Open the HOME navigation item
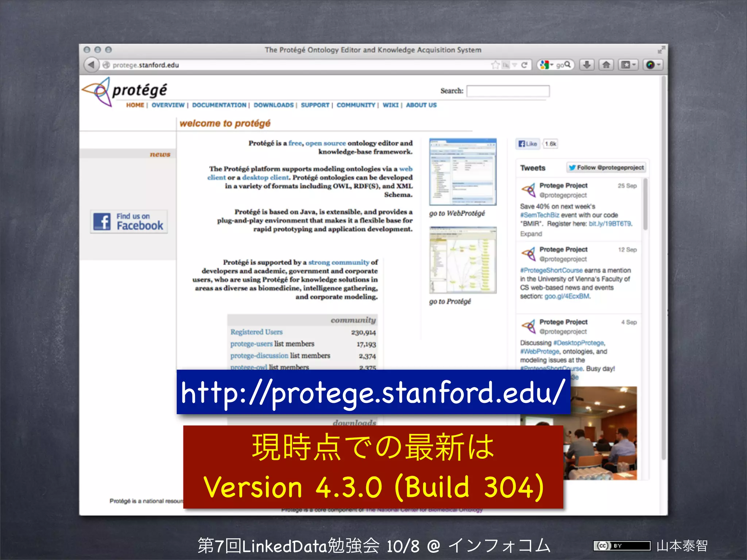747x560 pixels. (135, 105)
